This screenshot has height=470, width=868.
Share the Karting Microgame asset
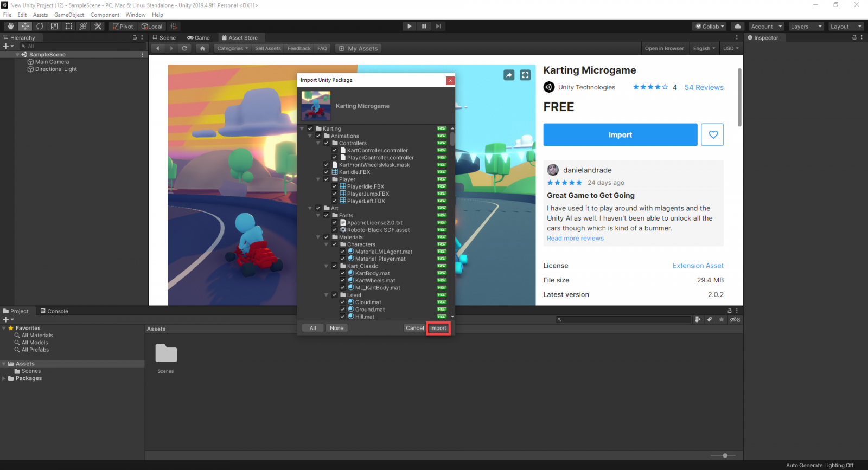[509, 75]
